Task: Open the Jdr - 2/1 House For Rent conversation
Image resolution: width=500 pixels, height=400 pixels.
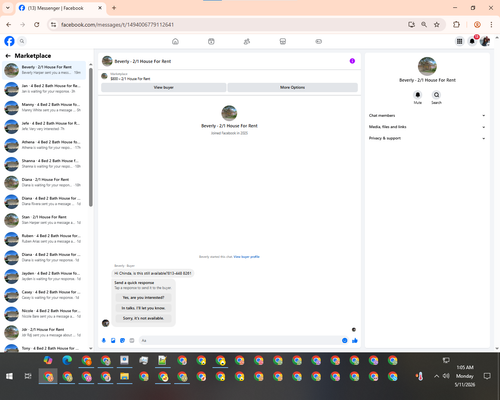Action: pos(44,332)
